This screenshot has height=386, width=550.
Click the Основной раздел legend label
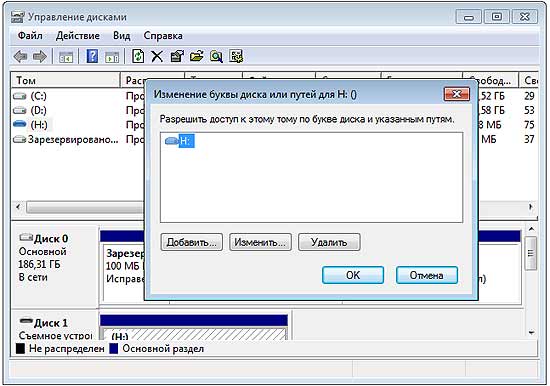[163, 349]
